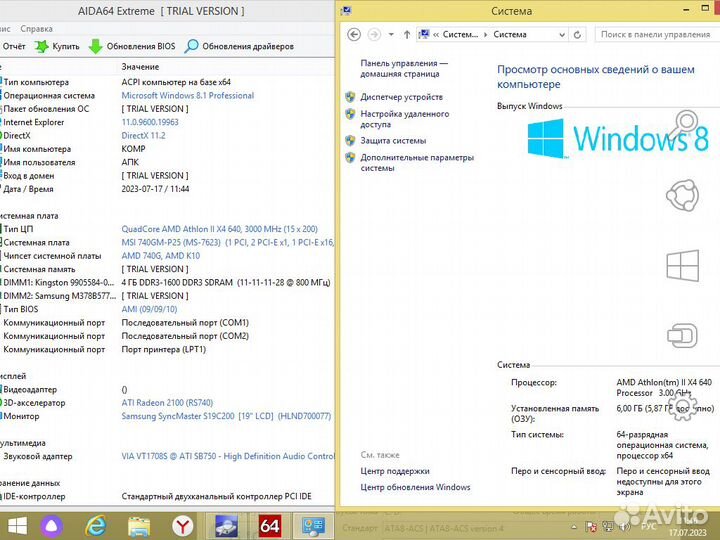Click Обновления драйверов magnifier button
This screenshot has width=720, height=540.
[239, 46]
